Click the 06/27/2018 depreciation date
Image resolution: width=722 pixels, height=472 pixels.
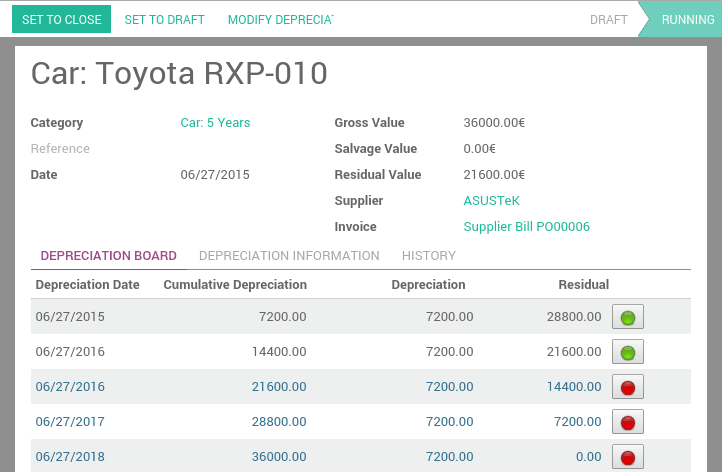tap(70, 457)
